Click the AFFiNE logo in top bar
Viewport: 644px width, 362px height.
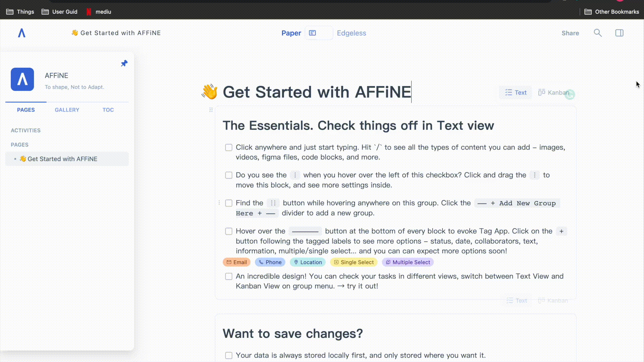click(22, 33)
